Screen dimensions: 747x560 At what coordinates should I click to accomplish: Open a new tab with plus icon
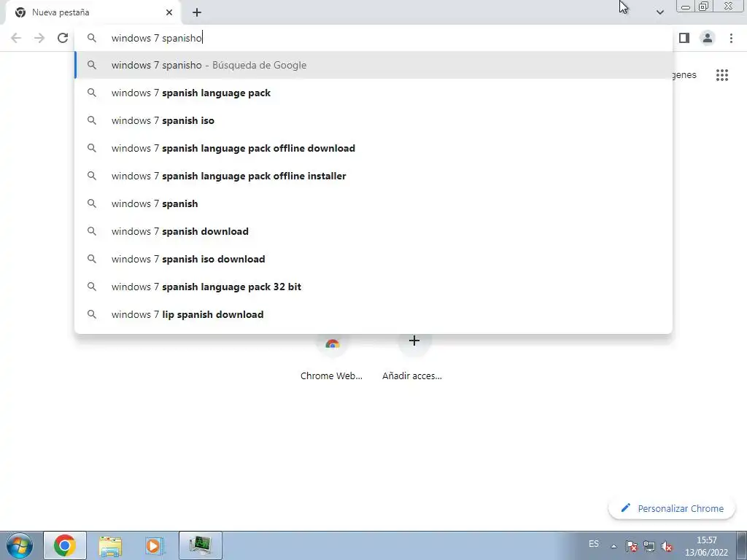197,12
